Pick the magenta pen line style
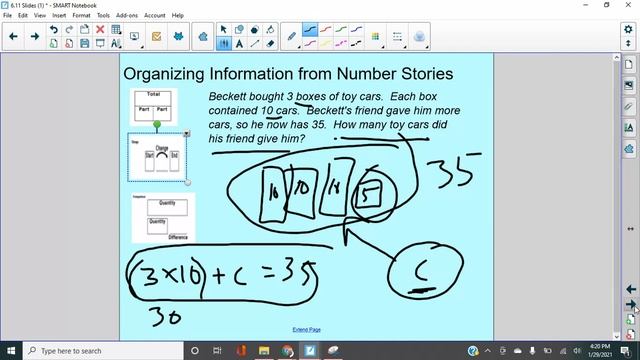640x360 pixels. (310, 43)
